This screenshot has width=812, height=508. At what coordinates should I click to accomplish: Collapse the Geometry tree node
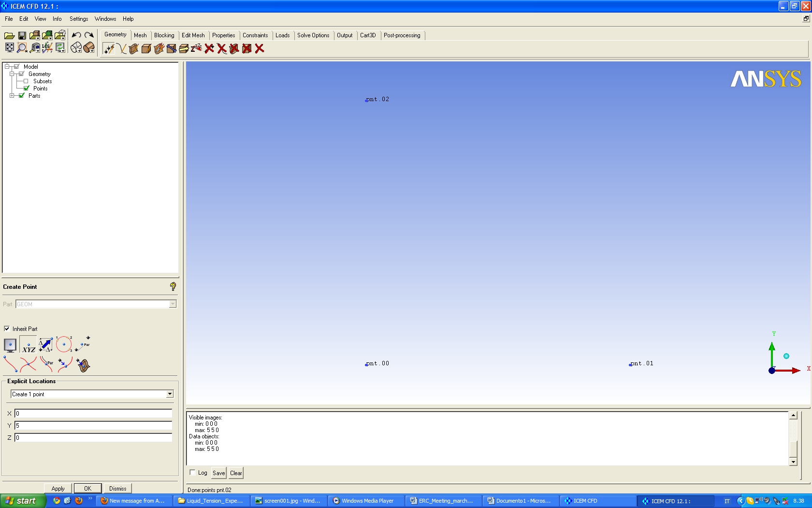(12, 74)
